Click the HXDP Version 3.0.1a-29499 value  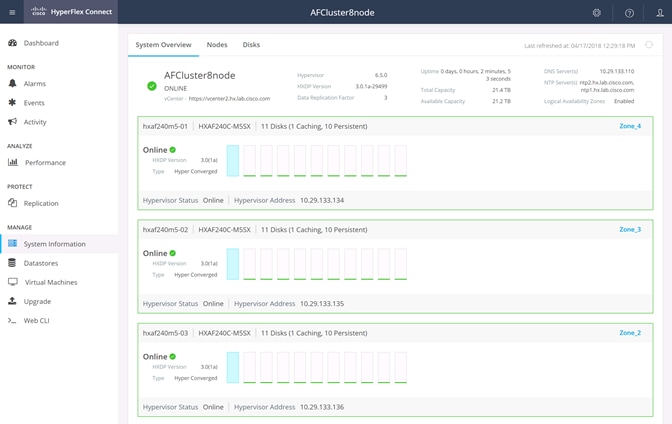(x=371, y=86)
